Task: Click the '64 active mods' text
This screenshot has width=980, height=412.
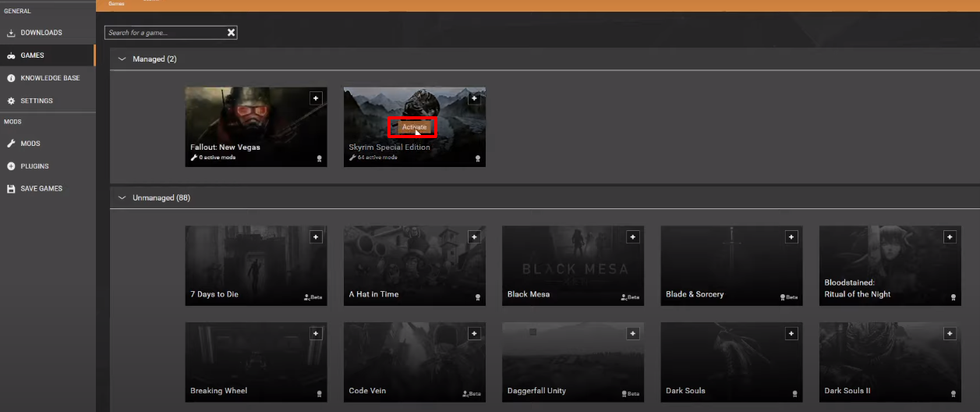Action: [377, 158]
